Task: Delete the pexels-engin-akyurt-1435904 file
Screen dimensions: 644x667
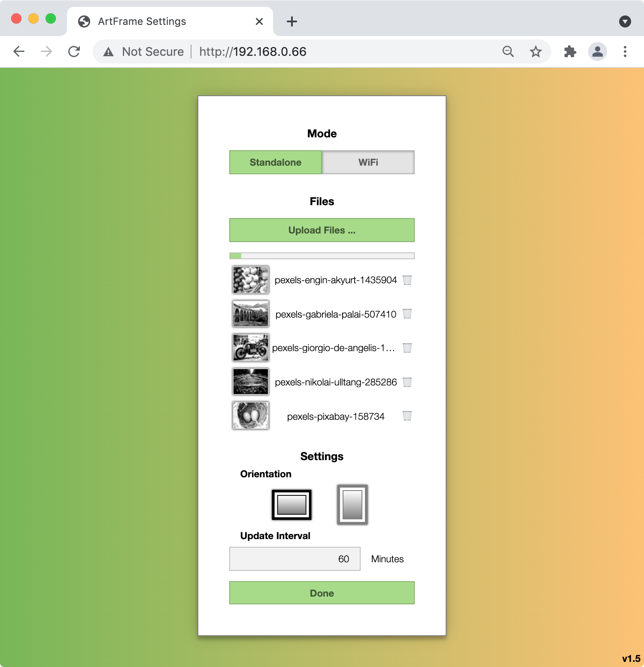Action: [407, 280]
